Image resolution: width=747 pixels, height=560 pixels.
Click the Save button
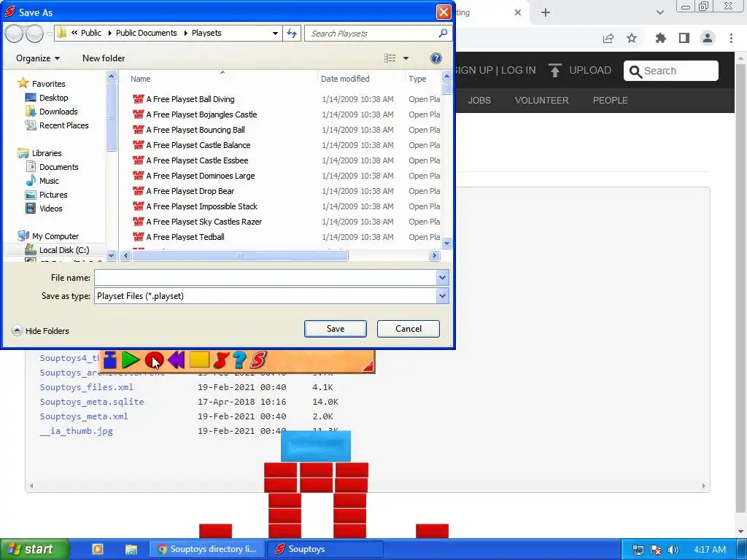pos(336,329)
